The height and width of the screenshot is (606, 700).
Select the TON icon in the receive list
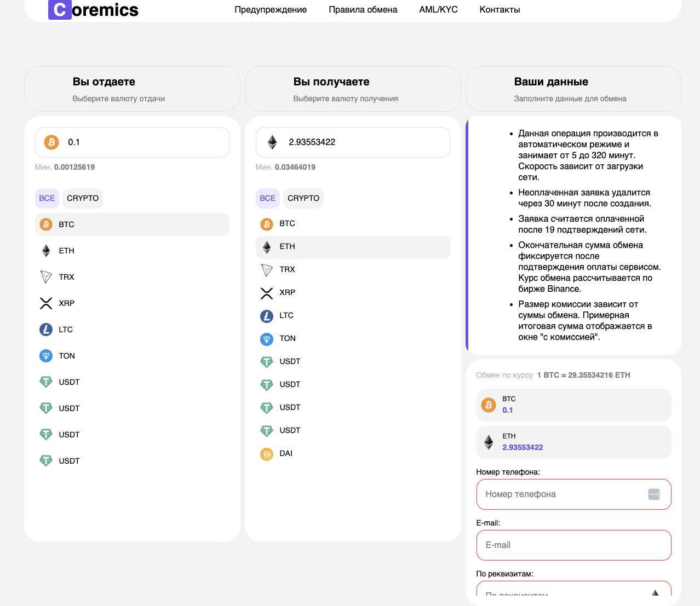pyautogui.click(x=267, y=339)
